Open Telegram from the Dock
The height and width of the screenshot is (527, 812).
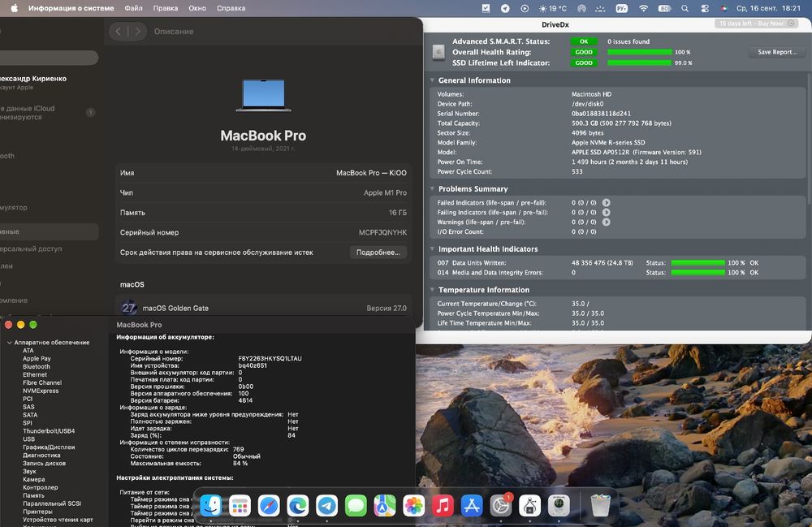click(x=326, y=505)
